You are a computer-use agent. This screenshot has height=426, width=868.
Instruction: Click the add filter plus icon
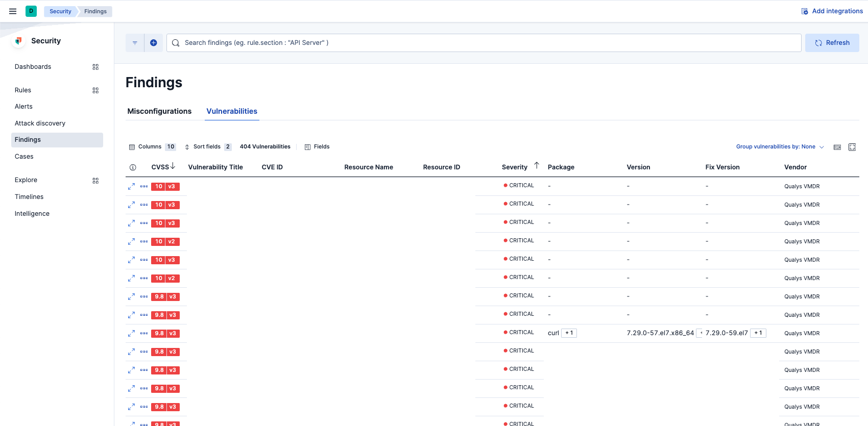(x=153, y=43)
